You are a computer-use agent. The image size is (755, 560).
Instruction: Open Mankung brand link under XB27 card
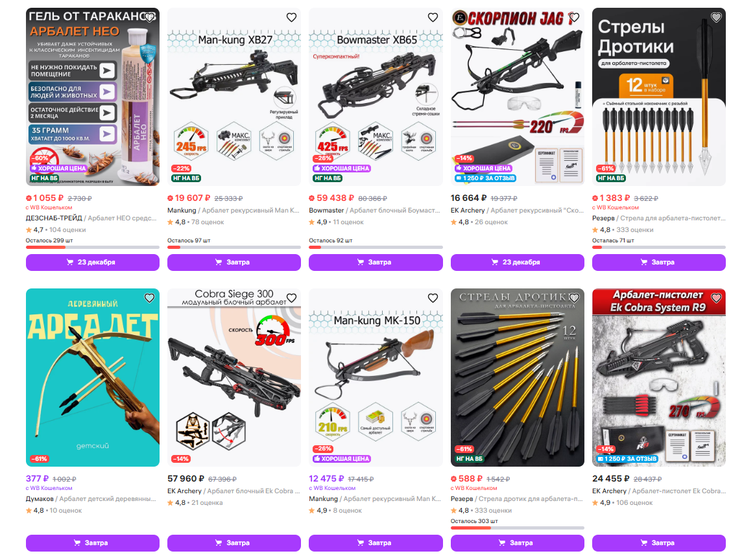click(182, 210)
